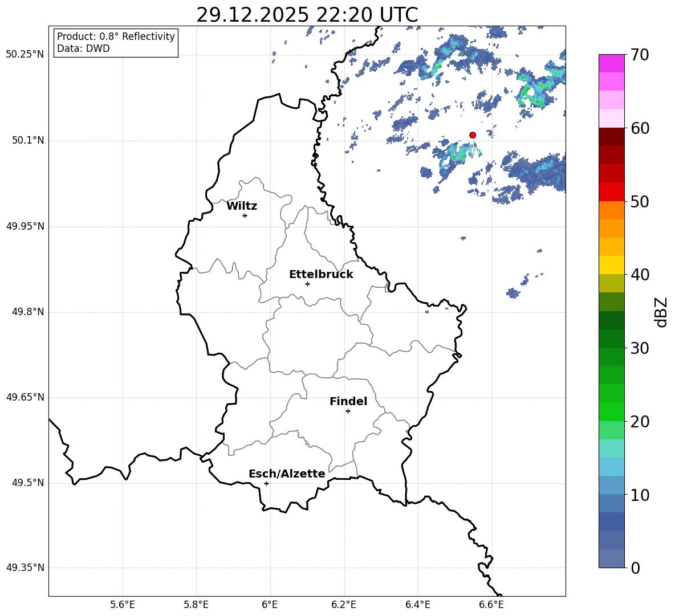Click the dBZ colorbar label
The height and width of the screenshot is (616, 675).
(661, 312)
